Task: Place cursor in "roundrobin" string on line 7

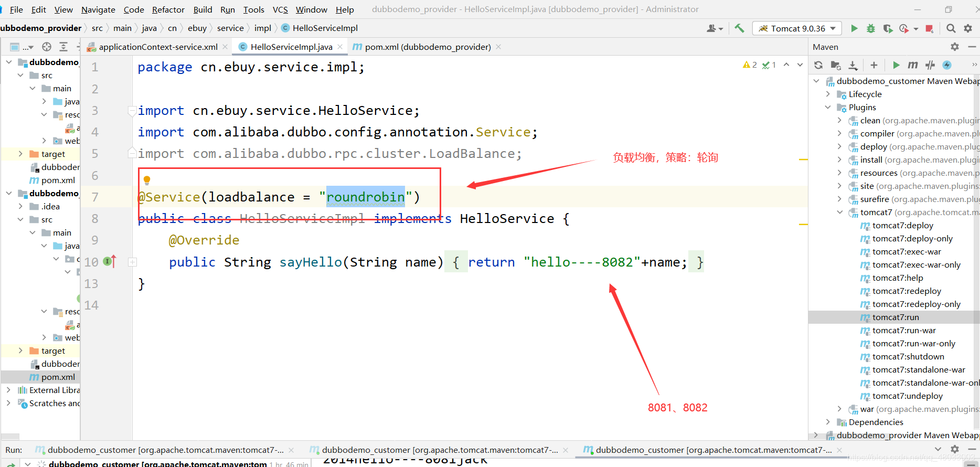Action: [365, 197]
